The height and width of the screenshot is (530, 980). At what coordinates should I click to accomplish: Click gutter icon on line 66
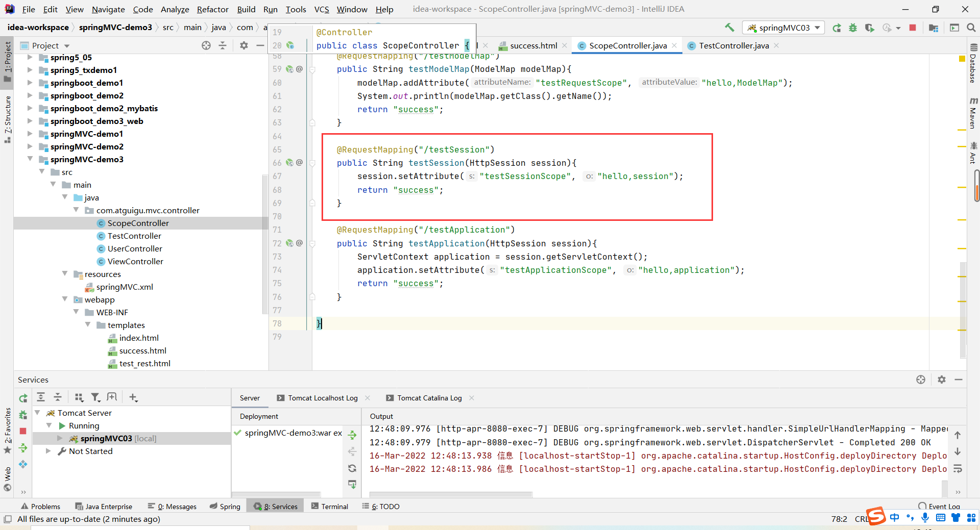click(290, 163)
